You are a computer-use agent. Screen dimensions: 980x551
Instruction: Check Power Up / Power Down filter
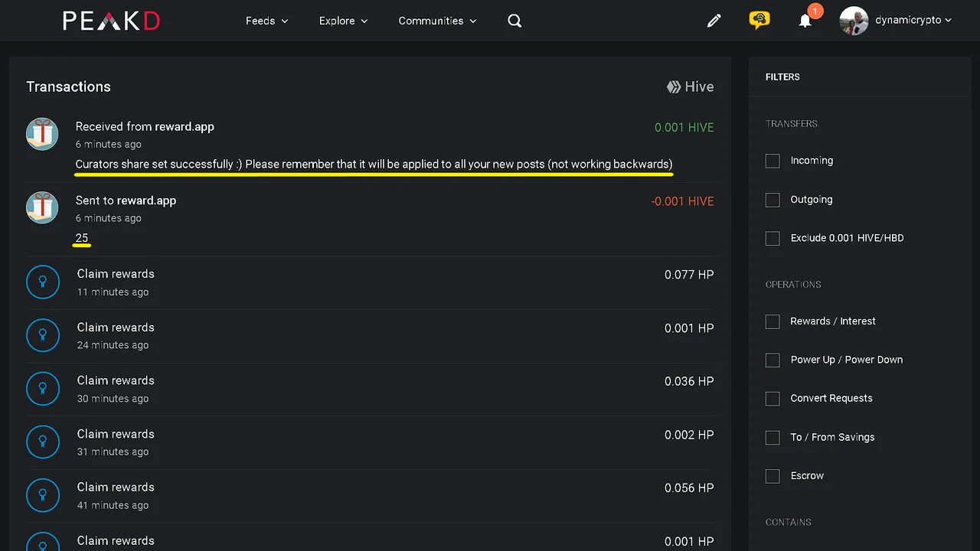[773, 360]
